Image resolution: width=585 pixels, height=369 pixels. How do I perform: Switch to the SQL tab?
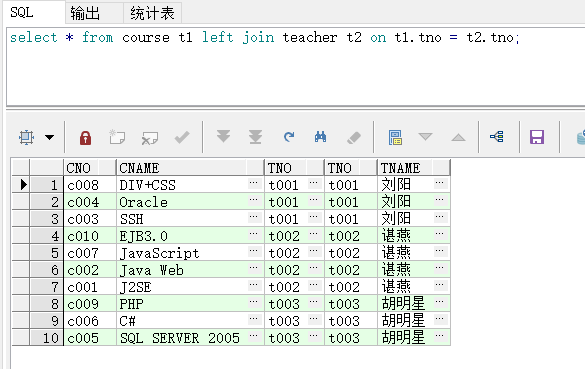[x=34, y=12]
